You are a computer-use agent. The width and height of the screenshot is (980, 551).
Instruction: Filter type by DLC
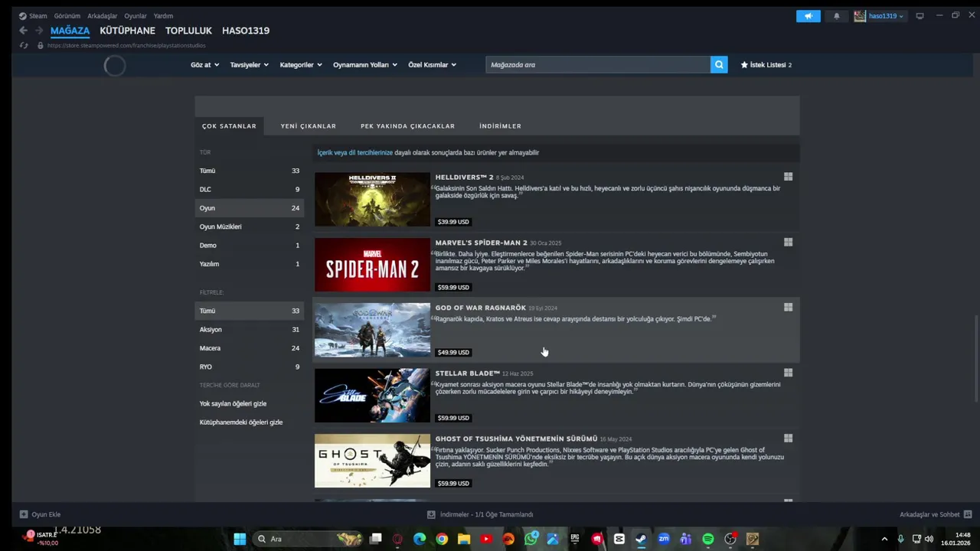(250, 189)
